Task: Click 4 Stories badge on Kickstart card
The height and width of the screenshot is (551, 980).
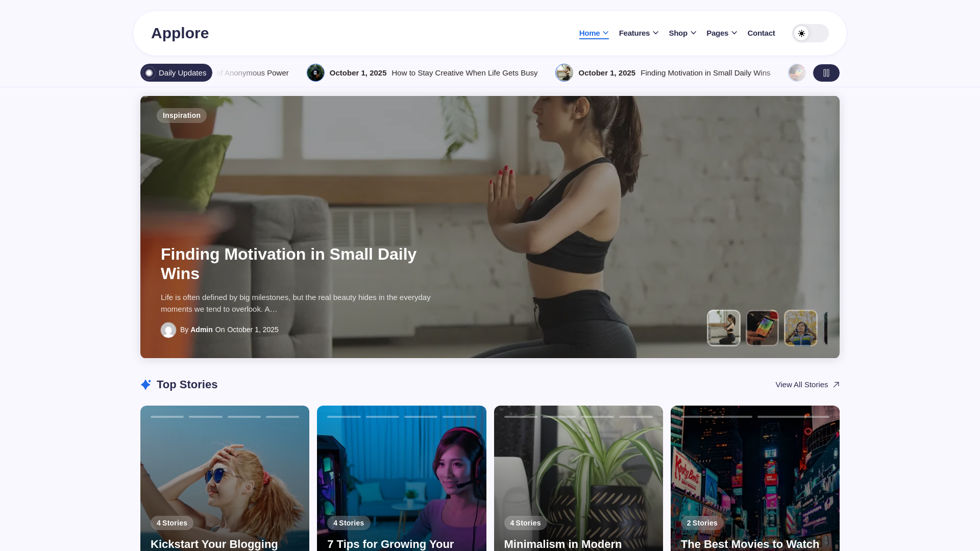Action: click(171, 523)
